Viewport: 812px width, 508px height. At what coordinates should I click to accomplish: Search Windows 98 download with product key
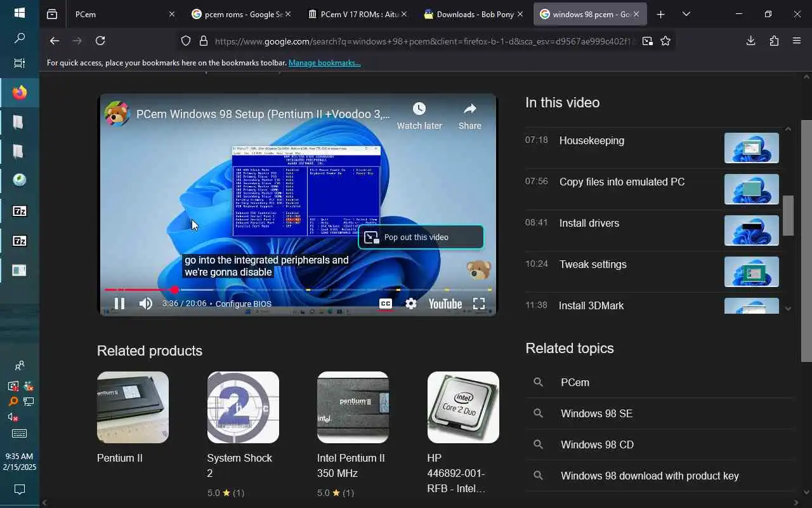660,476
